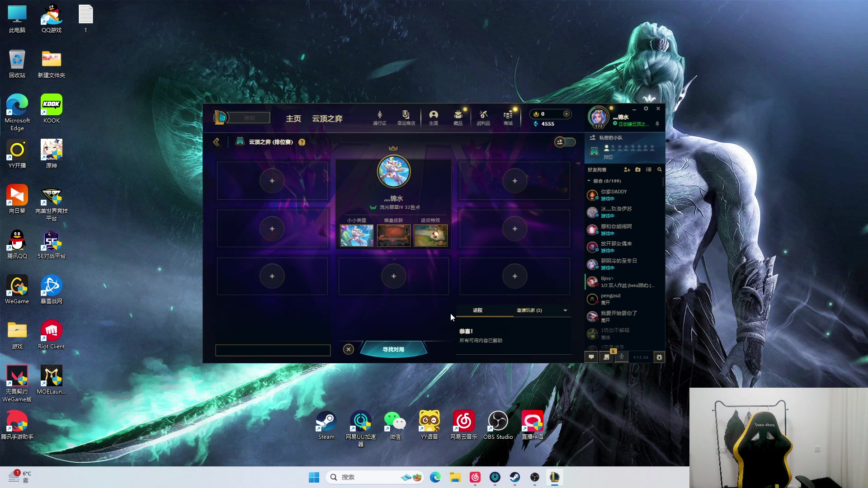This screenshot has height=488, width=868.
Task: Switch to the 云顶之弈 tab
Action: (x=327, y=118)
